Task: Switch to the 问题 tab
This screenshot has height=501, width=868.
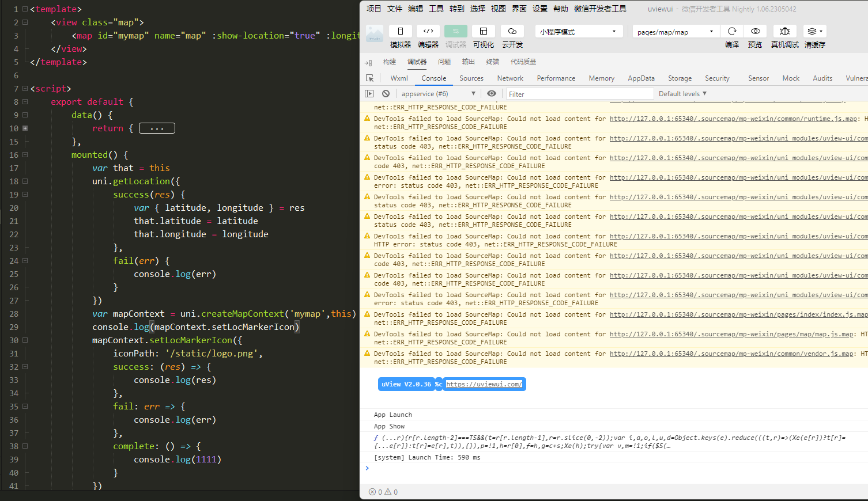Action: coord(444,62)
